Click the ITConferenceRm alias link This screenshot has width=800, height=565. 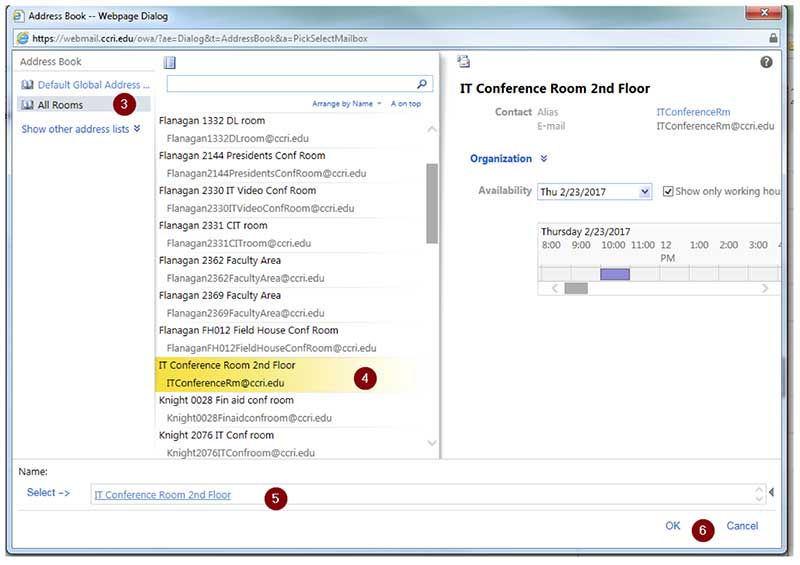pyautogui.click(x=693, y=112)
